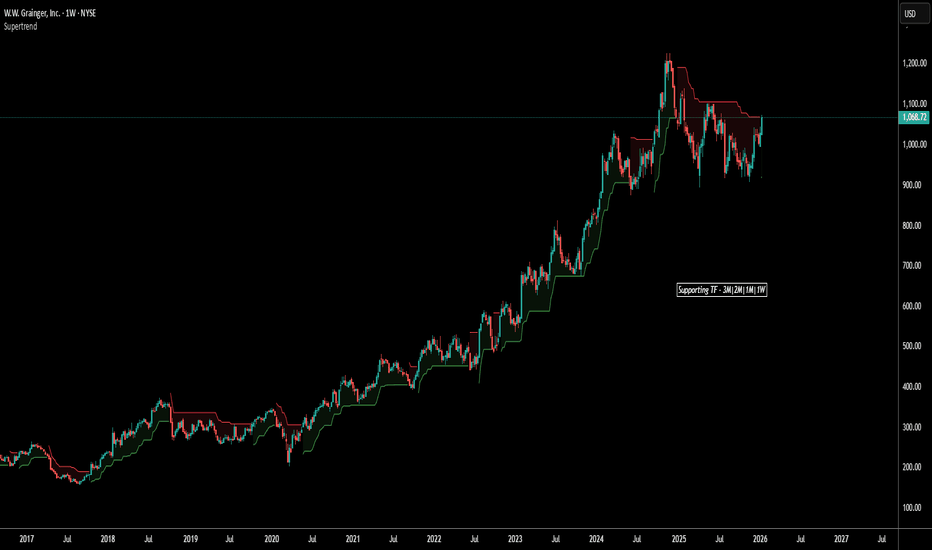Image resolution: width=932 pixels, height=550 pixels.
Task: Click the 2025 label on time axis
Action: [678, 537]
